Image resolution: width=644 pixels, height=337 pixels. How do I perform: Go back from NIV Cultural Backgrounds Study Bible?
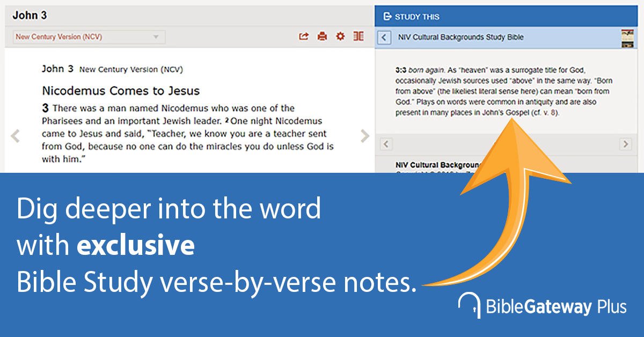[x=385, y=38]
